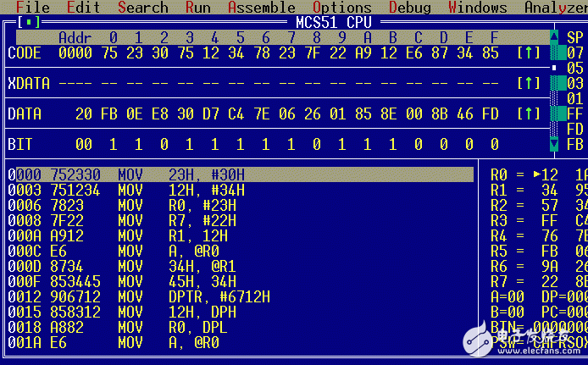Open the Assemble menu
Image resolution: width=588 pixels, height=365 pixels.
[261, 8]
